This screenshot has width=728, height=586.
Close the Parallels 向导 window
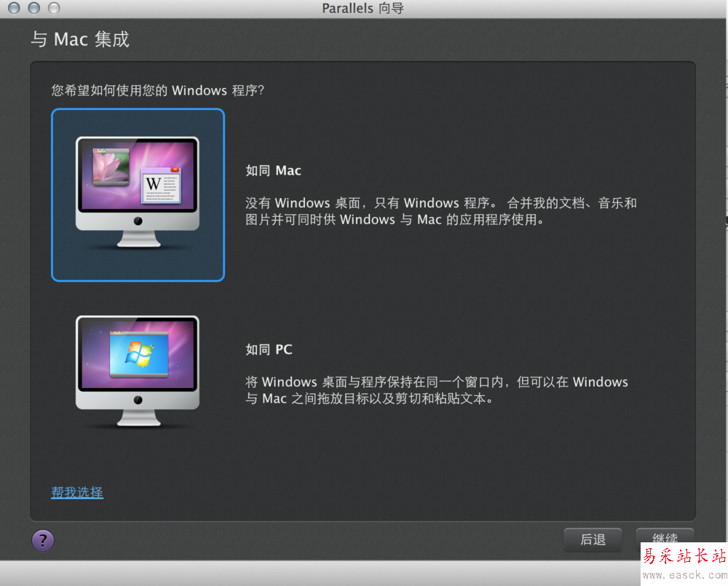[14, 8]
